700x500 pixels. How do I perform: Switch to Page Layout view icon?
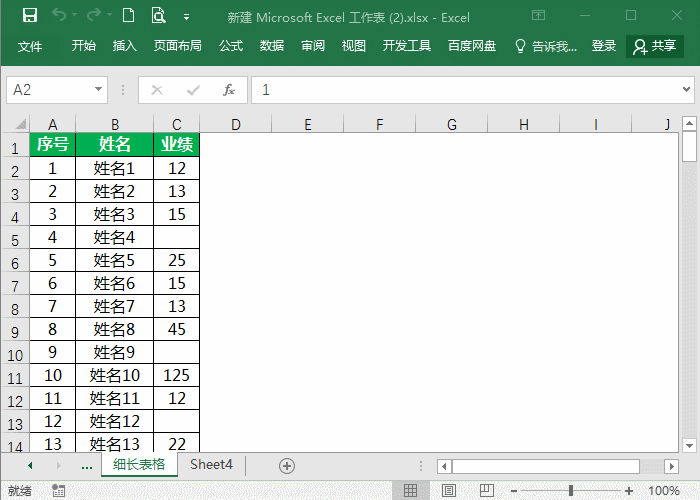coord(449,491)
